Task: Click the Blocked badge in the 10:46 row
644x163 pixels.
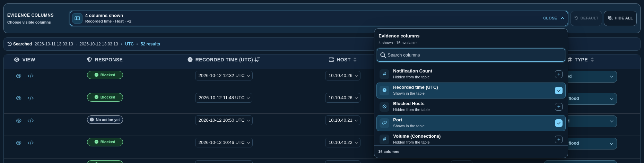Action: click(105, 142)
